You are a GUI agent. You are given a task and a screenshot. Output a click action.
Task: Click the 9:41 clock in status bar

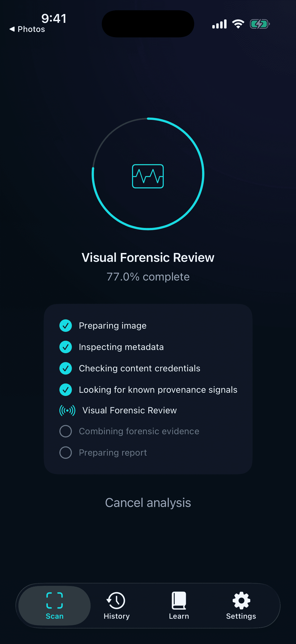pyautogui.click(x=54, y=18)
